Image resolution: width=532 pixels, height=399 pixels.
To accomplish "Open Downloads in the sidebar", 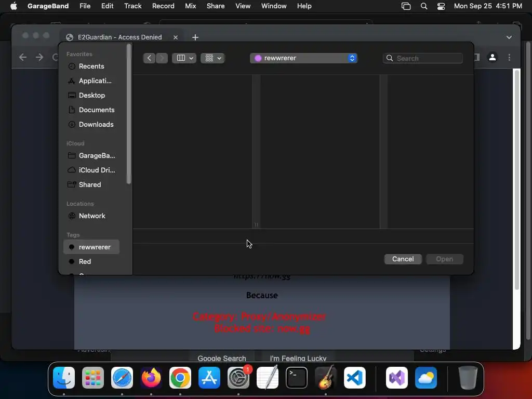I will click(91, 125).
